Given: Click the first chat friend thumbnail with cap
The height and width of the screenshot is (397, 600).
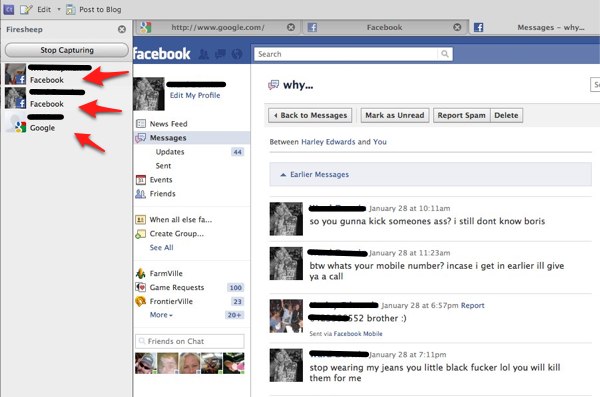Looking at the screenshot, I should tap(145, 363).
